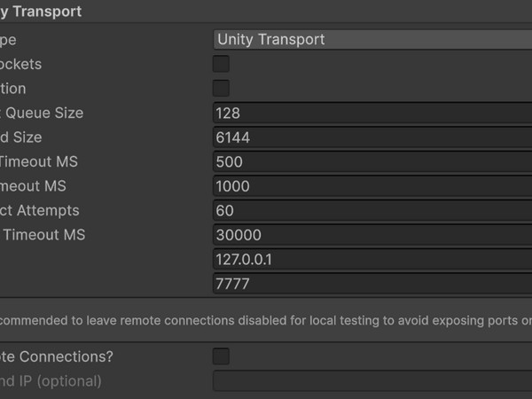Click the IP (optional) label
The image size is (532, 399).
(x=51, y=381)
